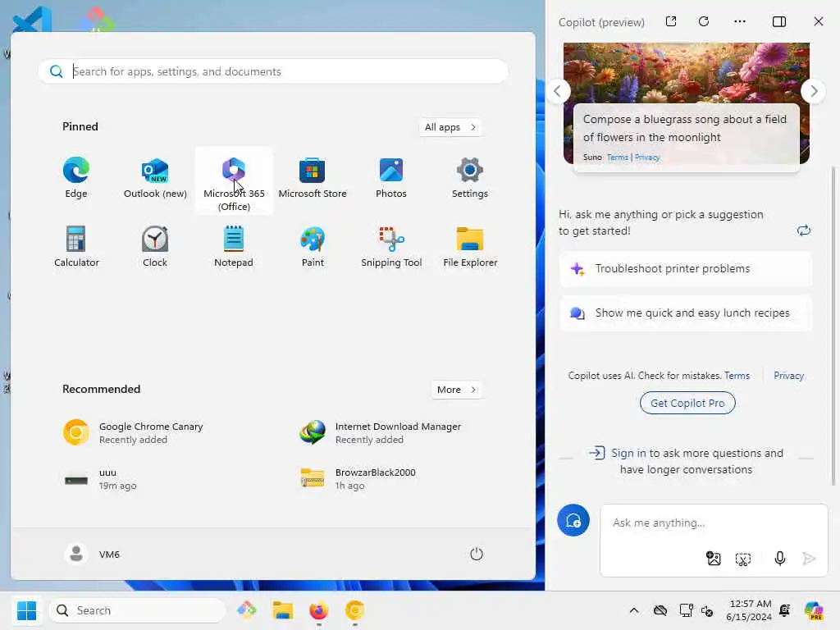Toggle Copilot side-by-side layout
Viewport: 840px width, 630px height.
tap(779, 21)
